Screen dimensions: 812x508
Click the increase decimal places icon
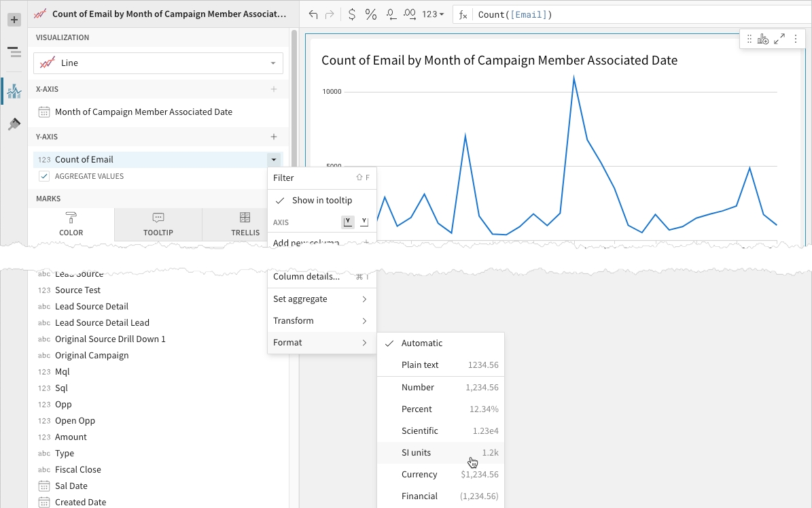(410, 14)
